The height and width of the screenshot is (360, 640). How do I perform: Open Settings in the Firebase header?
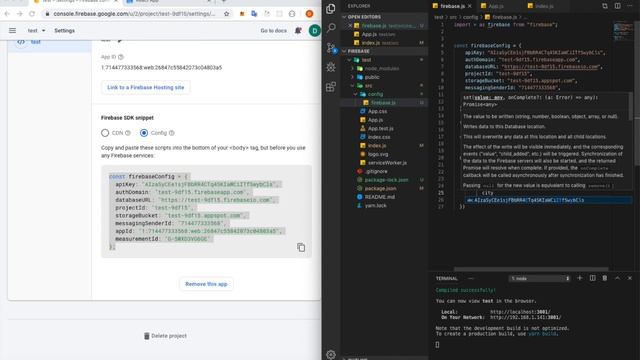tap(64, 31)
